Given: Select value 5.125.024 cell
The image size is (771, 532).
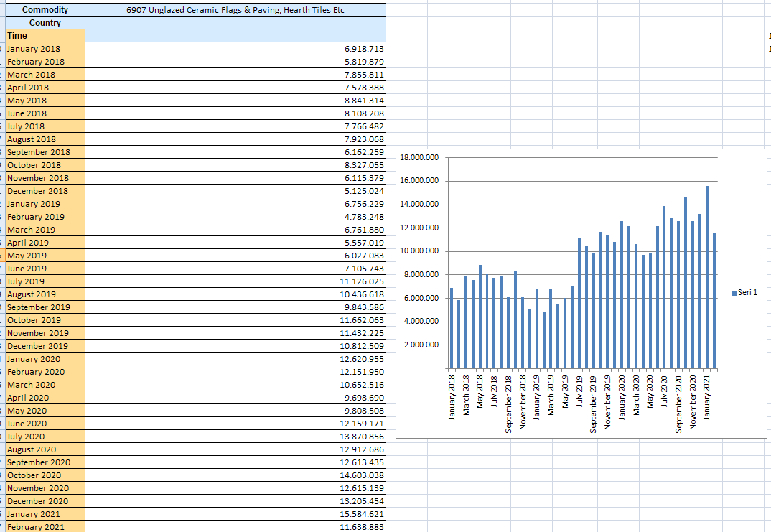Looking at the screenshot, I should point(235,191).
